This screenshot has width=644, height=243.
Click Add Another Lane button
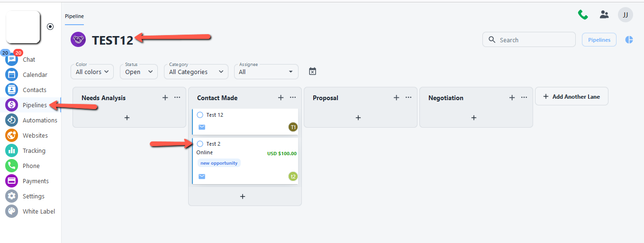click(571, 96)
